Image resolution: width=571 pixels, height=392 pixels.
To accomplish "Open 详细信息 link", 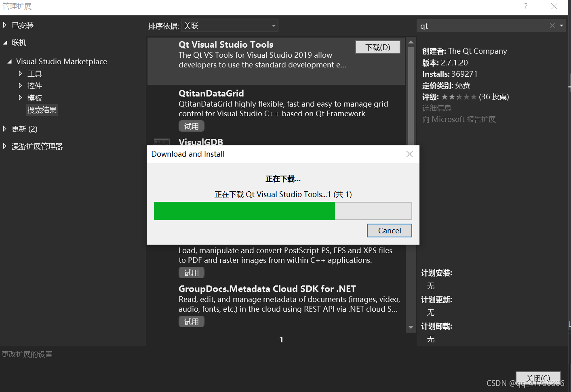I will tap(437, 108).
